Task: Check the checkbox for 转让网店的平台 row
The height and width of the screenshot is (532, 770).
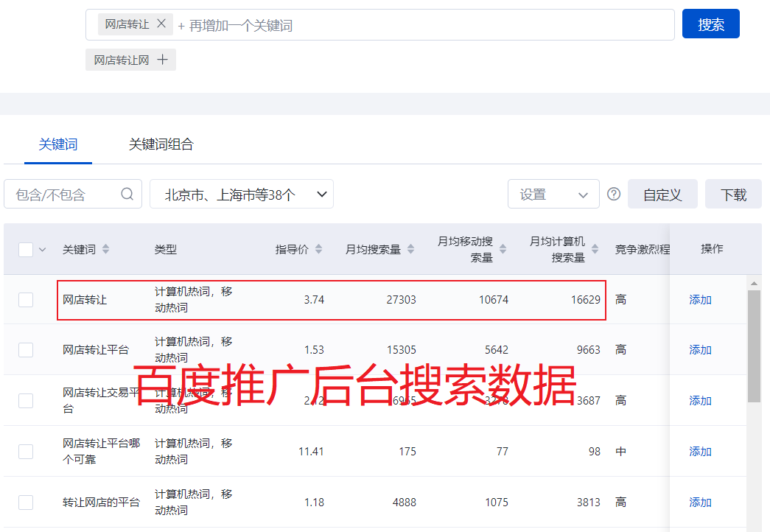Action: [26, 502]
